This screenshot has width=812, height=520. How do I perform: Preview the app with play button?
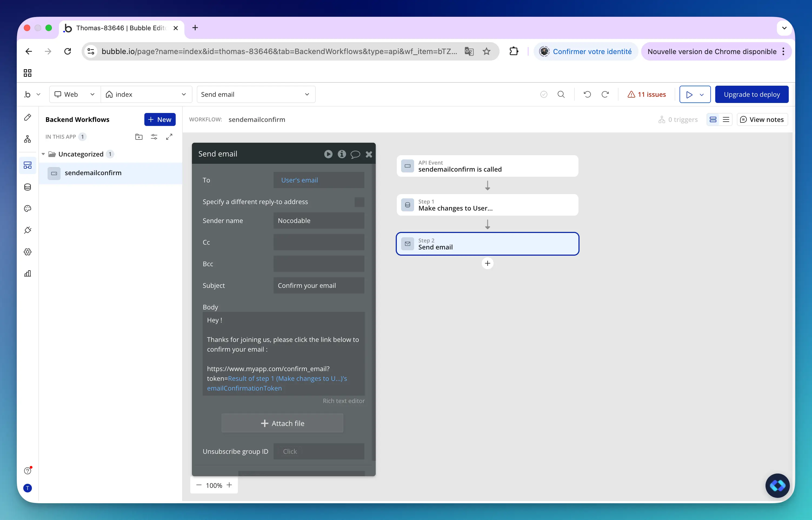point(689,95)
